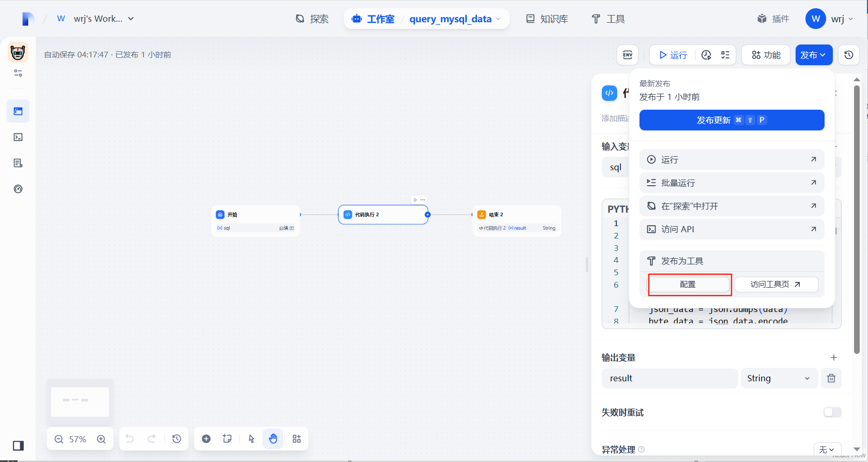The image size is (868, 462).
Task: Select 在"探索"中打开 menu entry
Action: [x=732, y=206]
